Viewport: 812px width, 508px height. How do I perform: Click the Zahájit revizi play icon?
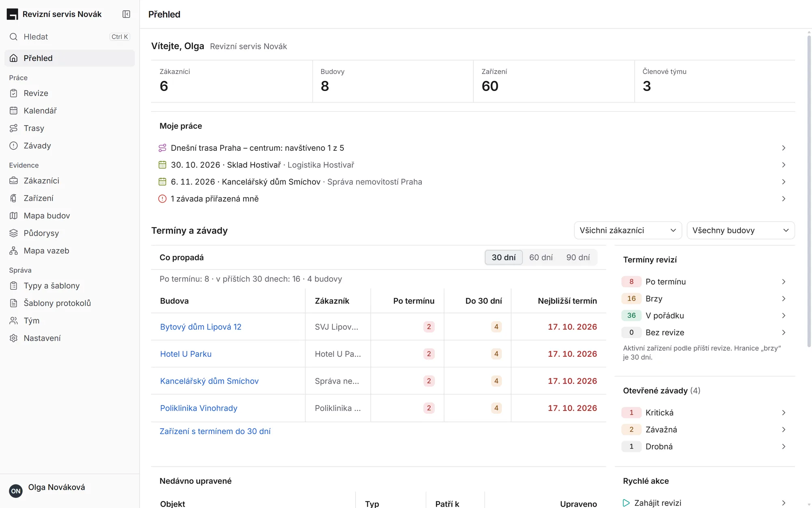click(626, 503)
